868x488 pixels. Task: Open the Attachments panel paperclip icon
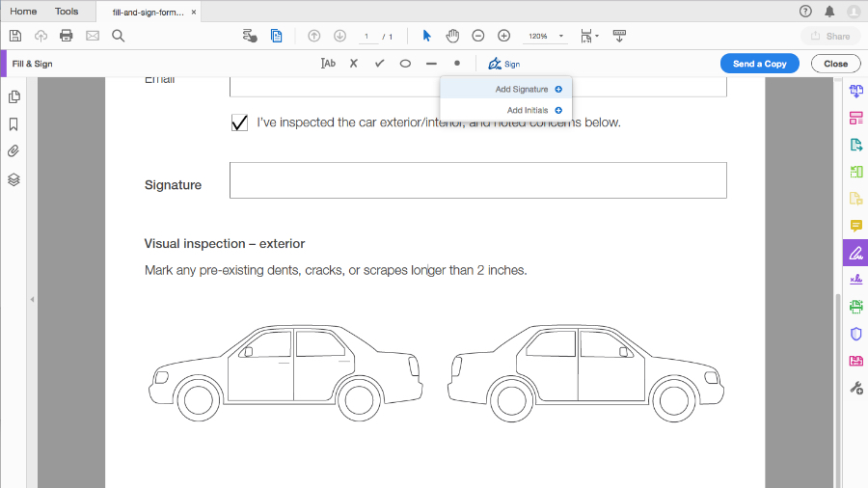point(14,151)
